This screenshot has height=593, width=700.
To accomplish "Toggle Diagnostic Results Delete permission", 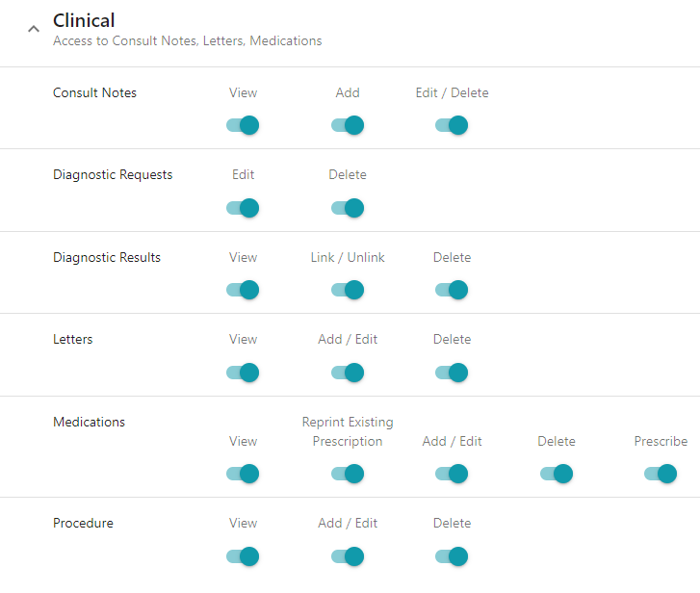I will pyautogui.click(x=452, y=290).
